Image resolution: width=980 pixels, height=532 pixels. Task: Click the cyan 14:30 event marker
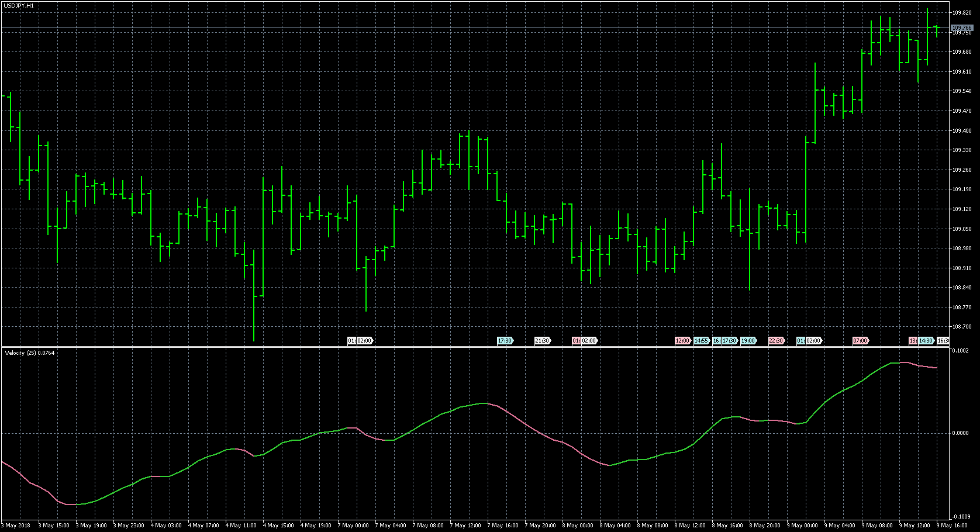coord(926,341)
